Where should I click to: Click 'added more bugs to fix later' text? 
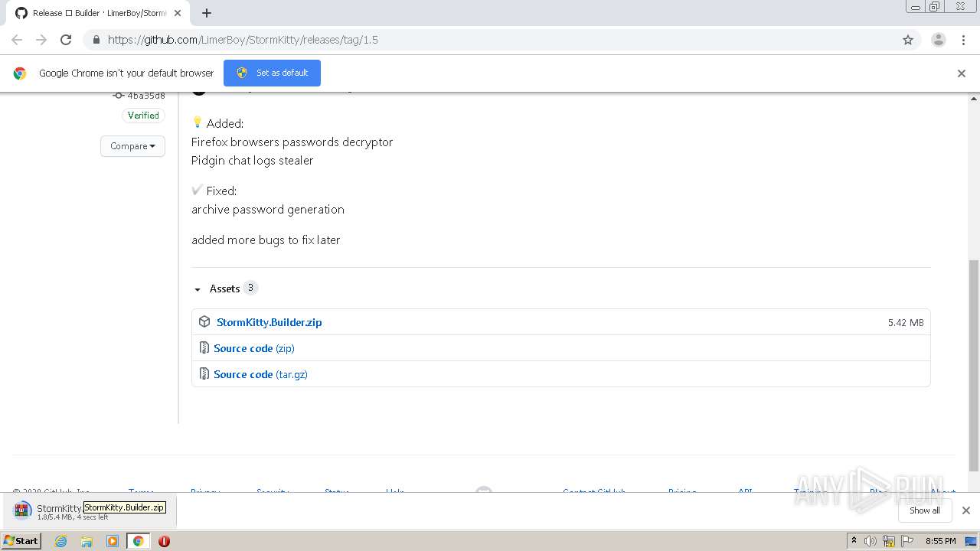click(x=266, y=240)
